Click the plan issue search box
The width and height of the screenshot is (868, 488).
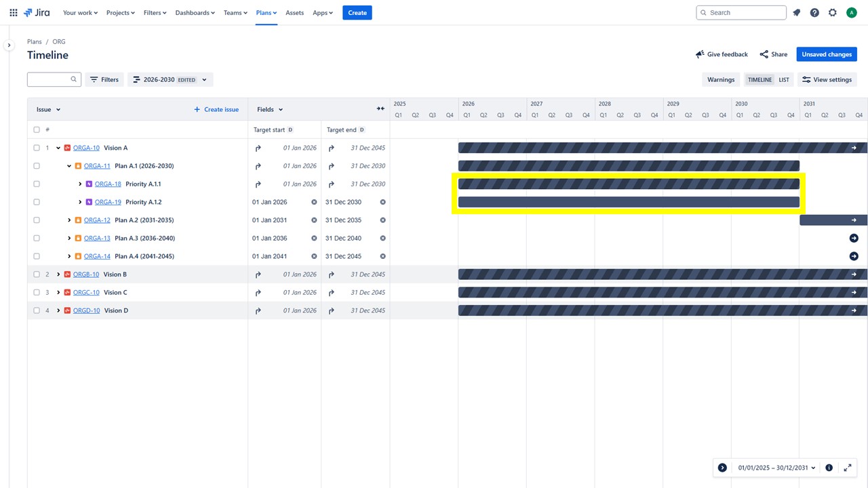tap(54, 79)
